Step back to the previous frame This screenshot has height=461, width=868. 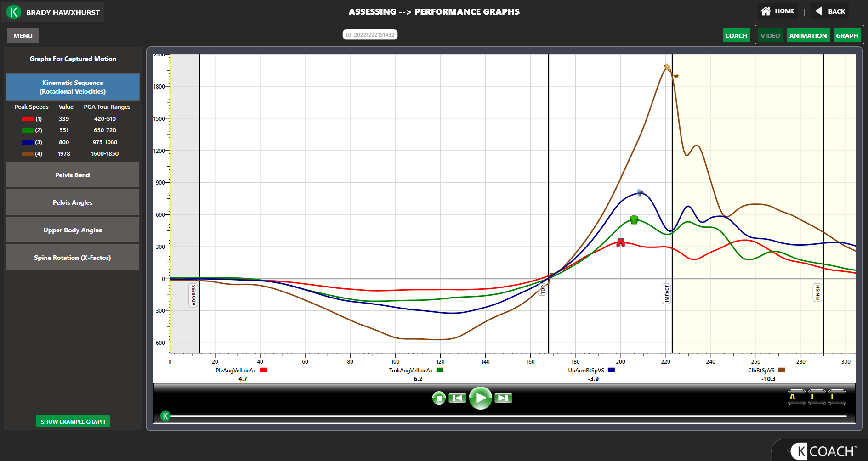pos(457,398)
